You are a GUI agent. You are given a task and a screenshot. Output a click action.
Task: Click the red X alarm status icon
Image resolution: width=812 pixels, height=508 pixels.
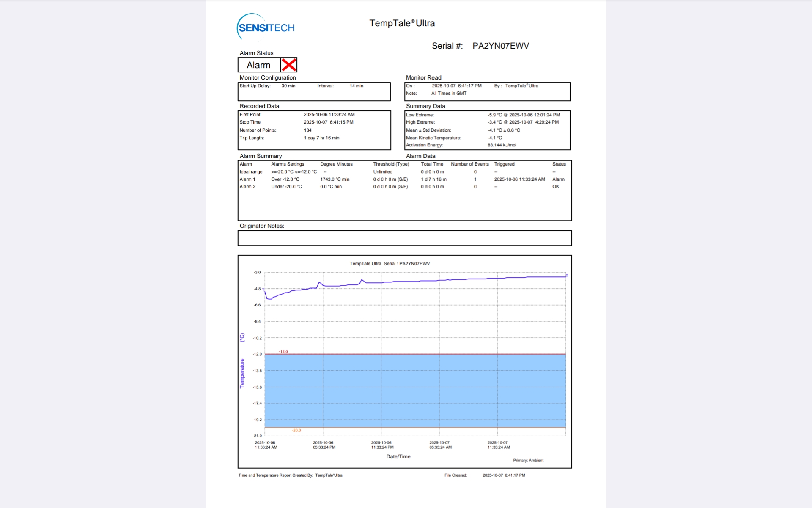(x=289, y=65)
